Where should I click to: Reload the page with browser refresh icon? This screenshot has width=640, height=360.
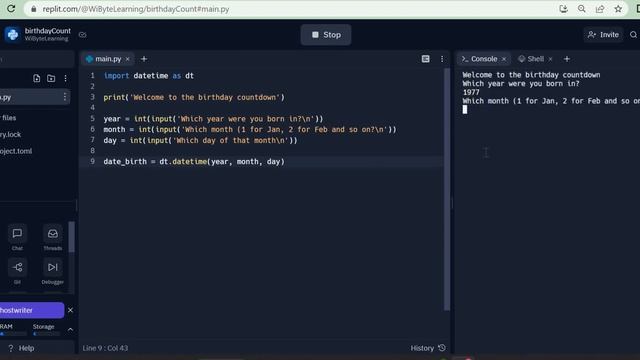point(11,9)
